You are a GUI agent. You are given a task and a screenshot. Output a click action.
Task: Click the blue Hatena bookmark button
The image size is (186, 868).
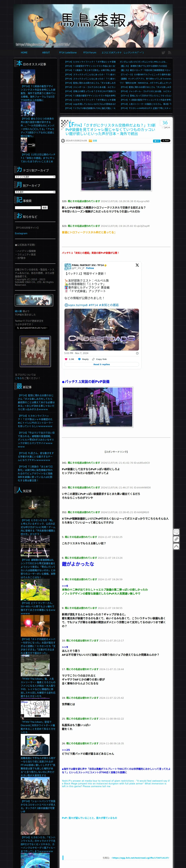point(156,141)
